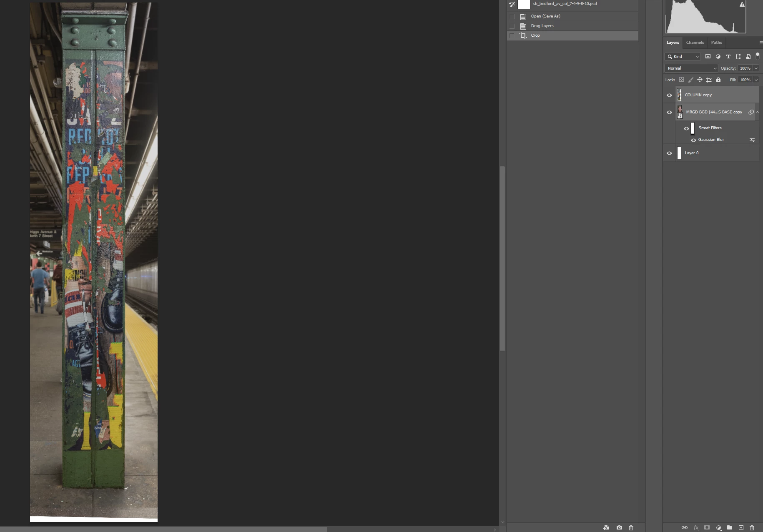This screenshot has height=532, width=763.
Task: Delete current history state with trash icon
Action: (x=631, y=527)
